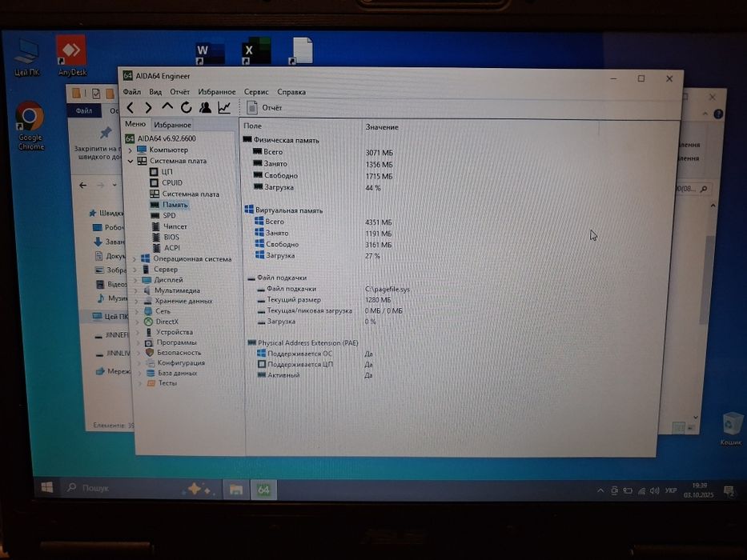Click the value 3071 МБ
Screen dimensions: 747x560
click(380, 153)
